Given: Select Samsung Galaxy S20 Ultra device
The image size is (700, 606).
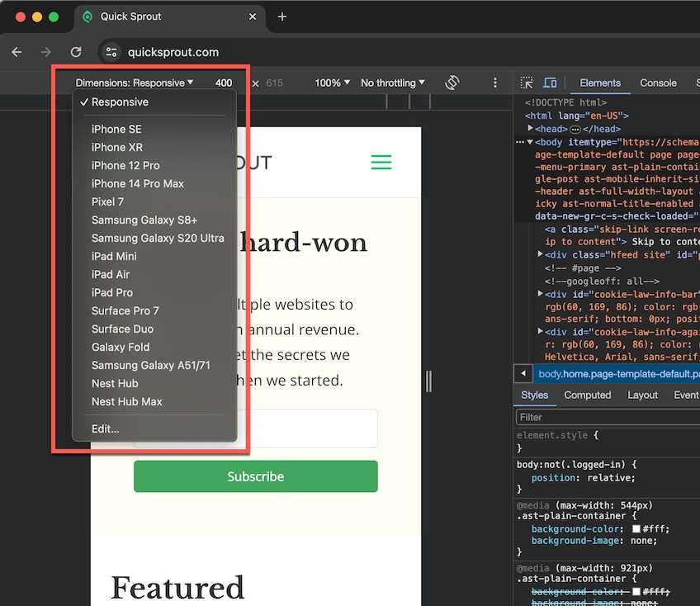Looking at the screenshot, I should click(154, 238).
